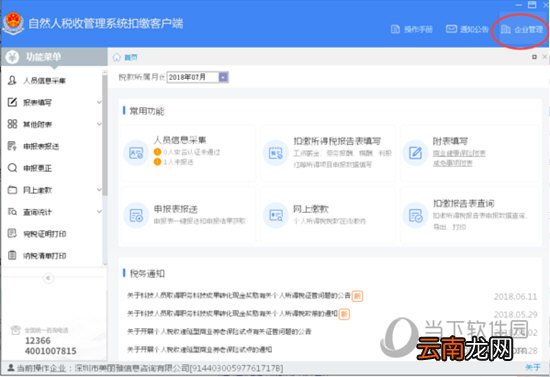This screenshot has height=377, width=550.
Task: Open the 通知公告 notices mailbox
Action: 467,29
